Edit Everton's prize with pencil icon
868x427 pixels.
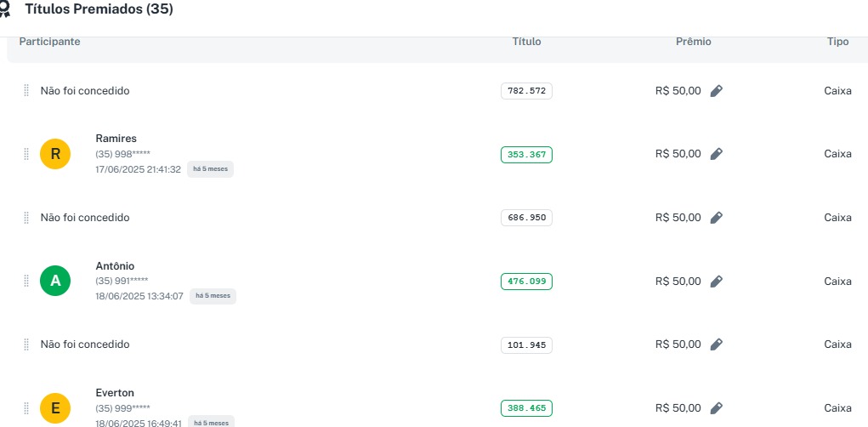(x=716, y=408)
